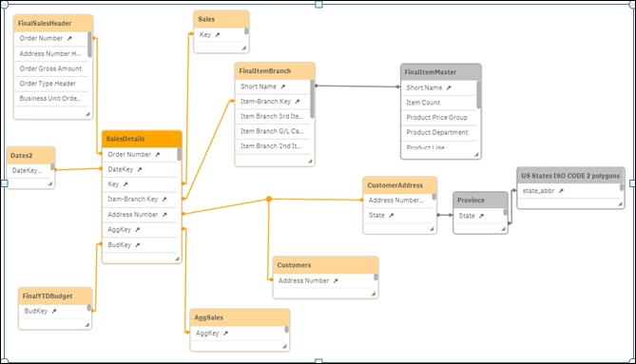Screen dimensions: 636x364
Task: Click Short Name field in FinalItemBranch
Action: [273, 86]
